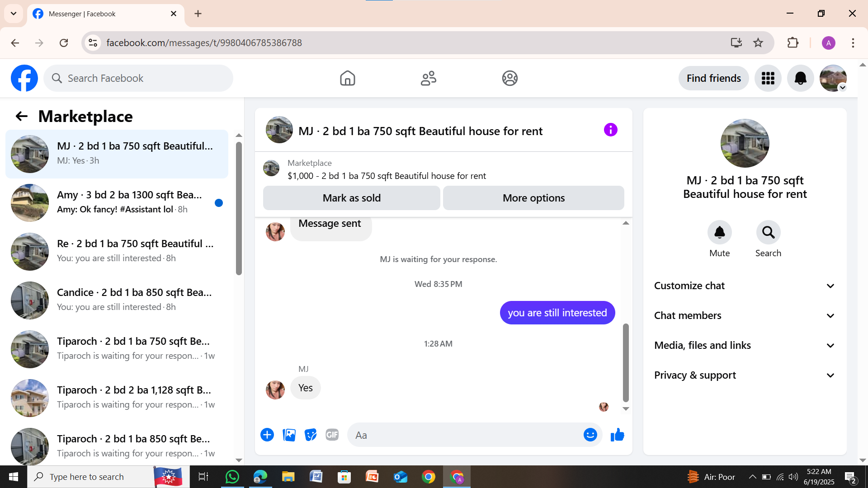This screenshot has height=488, width=868.
Task: Open the Facebook notifications bell
Action: pyautogui.click(x=800, y=78)
